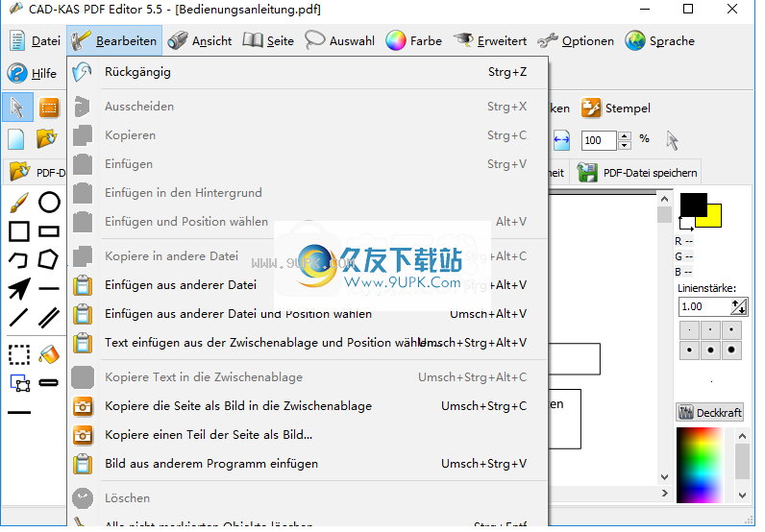The height and width of the screenshot is (532, 765).
Task: Choose Kopiere die Seite als Bild
Action: click(x=308, y=406)
